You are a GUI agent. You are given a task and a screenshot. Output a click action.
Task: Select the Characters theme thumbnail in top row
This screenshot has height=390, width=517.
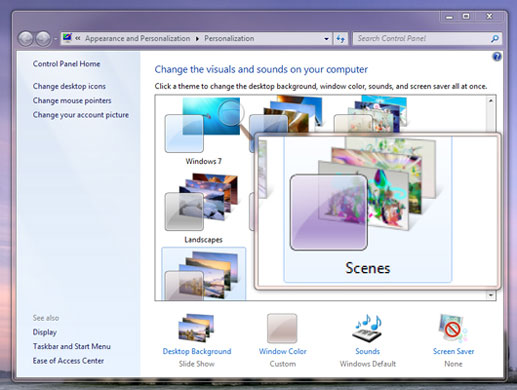pos(370,114)
